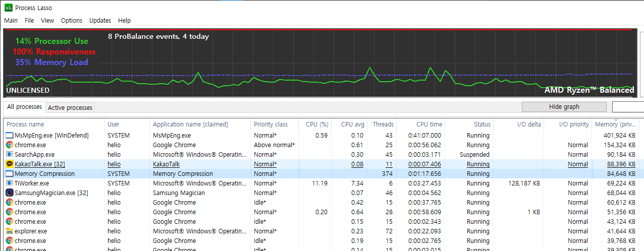Select the Memory Compression process name
Screen dimensions: 644x251
(44, 173)
